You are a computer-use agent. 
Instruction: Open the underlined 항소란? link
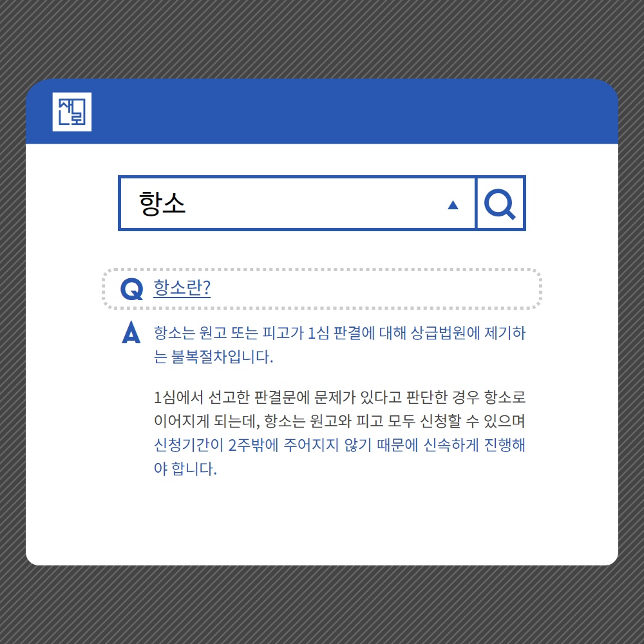(x=182, y=288)
